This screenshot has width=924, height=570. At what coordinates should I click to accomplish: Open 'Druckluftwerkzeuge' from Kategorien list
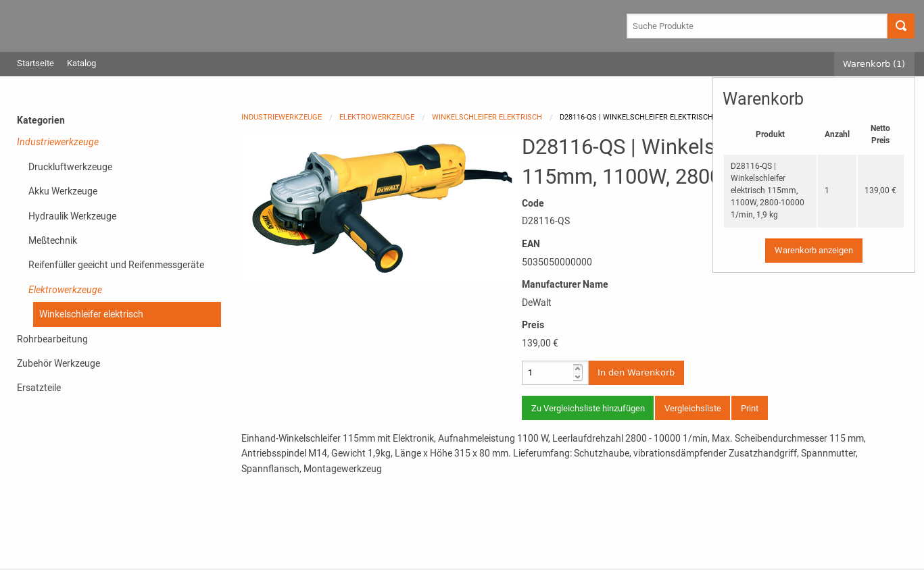coord(70,167)
